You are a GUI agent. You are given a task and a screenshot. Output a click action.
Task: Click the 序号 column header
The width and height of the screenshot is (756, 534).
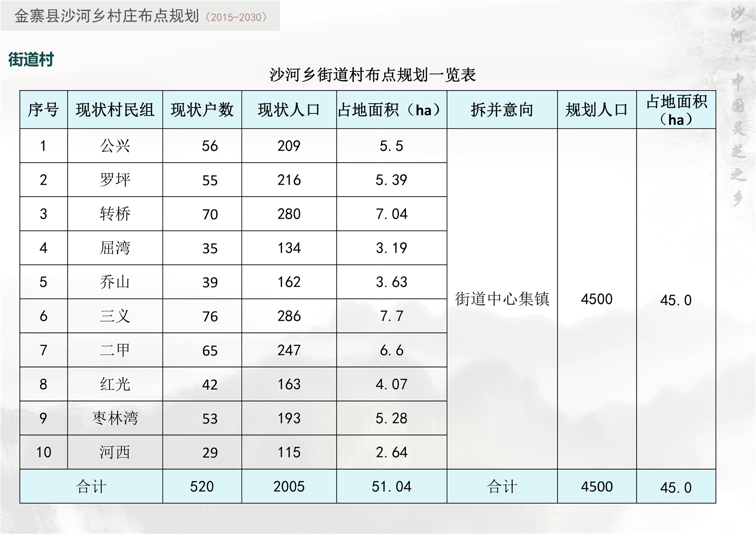(x=43, y=110)
